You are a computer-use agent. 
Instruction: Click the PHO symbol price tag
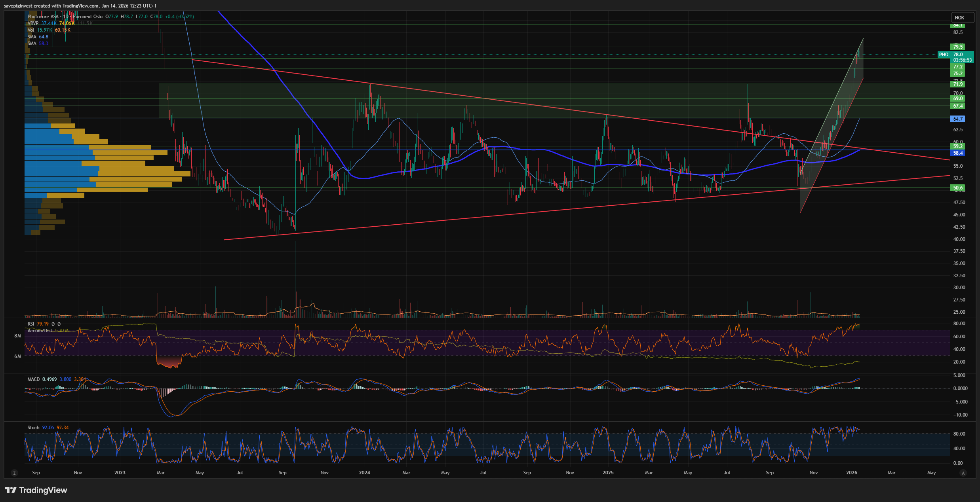pyautogui.click(x=944, y=55)
